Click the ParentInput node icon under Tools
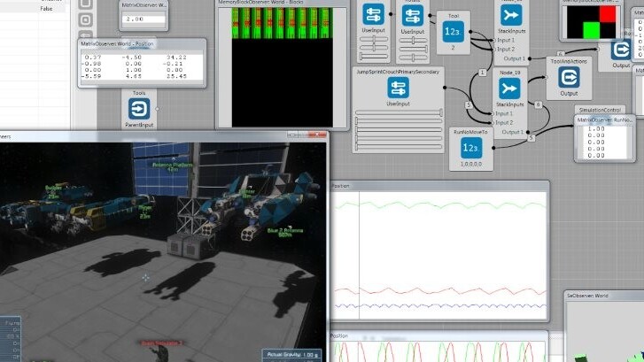This screenshot has width=644, height=362. pyautogui.click(x=140, y=108)
